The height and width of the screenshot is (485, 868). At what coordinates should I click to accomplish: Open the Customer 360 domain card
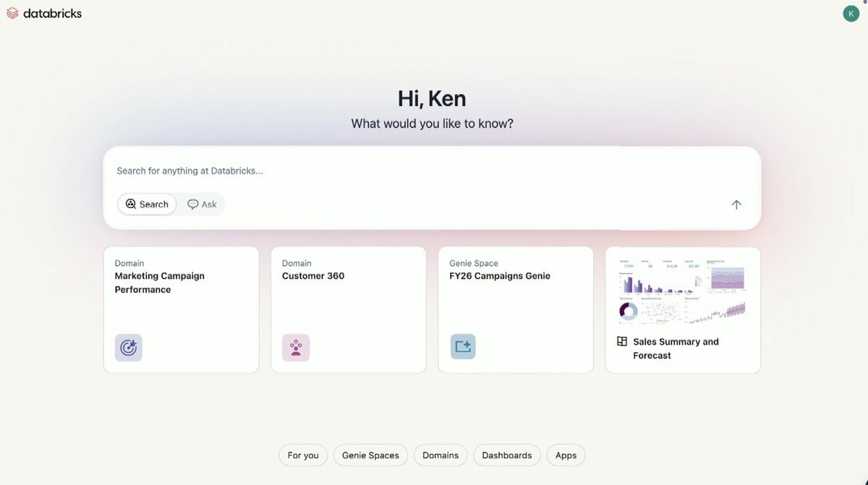pyautogui.click(x=349, y=310)
